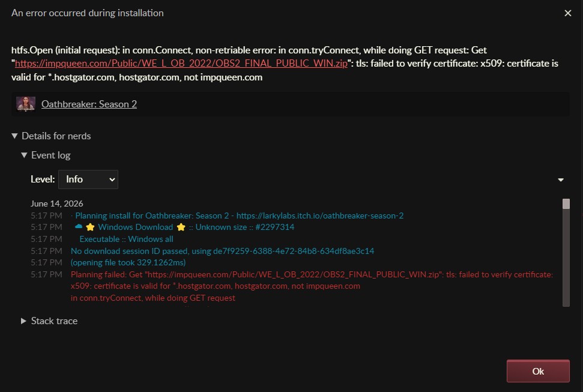Click the event log scrollbar thumb
This screenshot has width=583, height=392.
(x=566, y=204)
